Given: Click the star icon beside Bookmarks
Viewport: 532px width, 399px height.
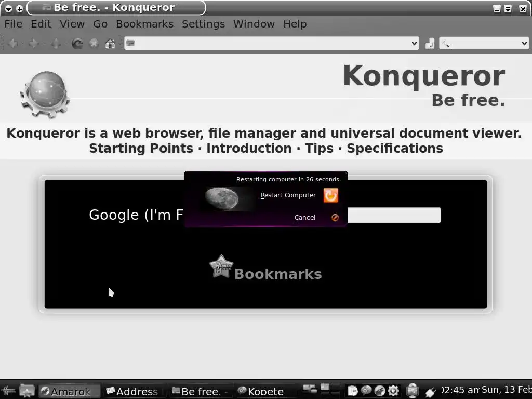Looking at the screenshot, I should (x=221, y=267).
